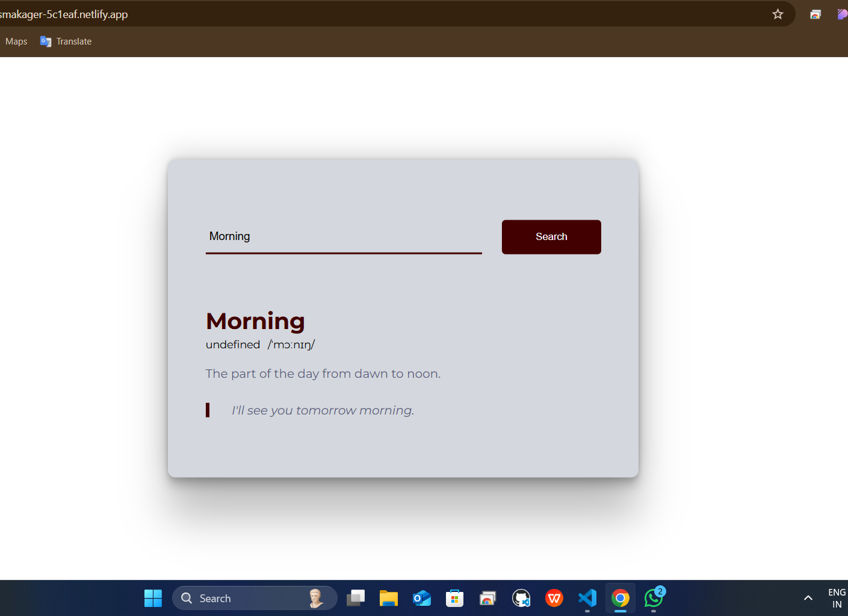Viewport: 848px width, 616px height.
Task: Launch File Explorer from the taskbar
Action: coord(389,599)
